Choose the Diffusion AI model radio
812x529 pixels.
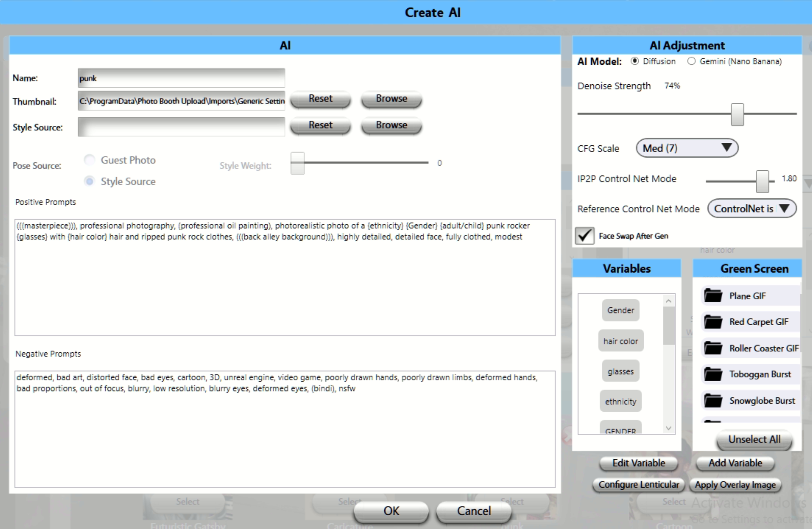[x=634, y=61]
